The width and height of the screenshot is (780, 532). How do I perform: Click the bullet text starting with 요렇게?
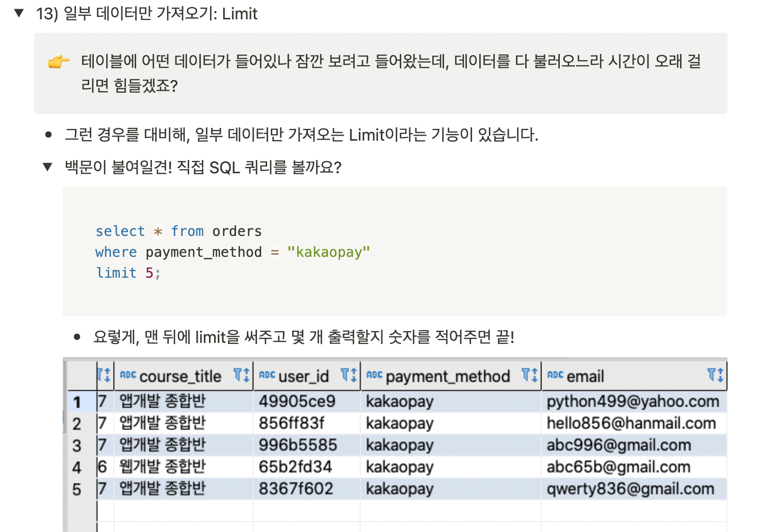[x=304, y=337]
